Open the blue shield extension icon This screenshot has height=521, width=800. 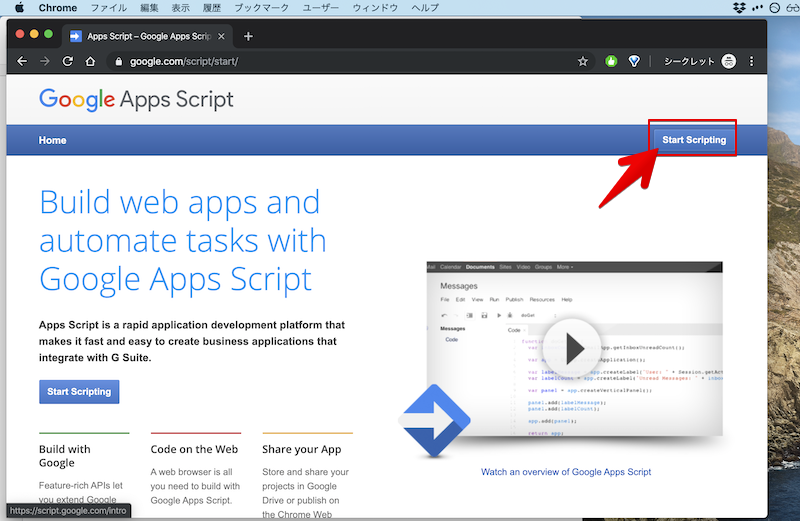pos(634,61)
